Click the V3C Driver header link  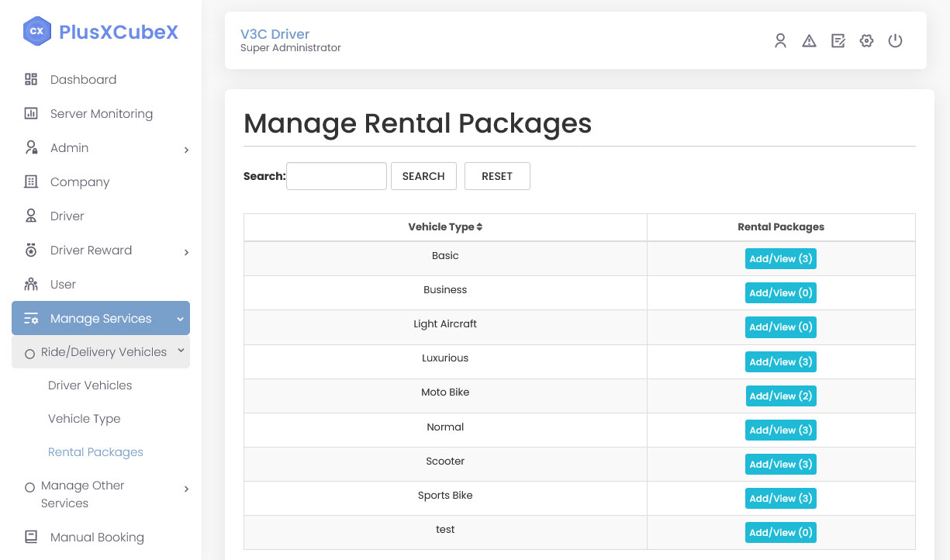(x=275, y=34)
